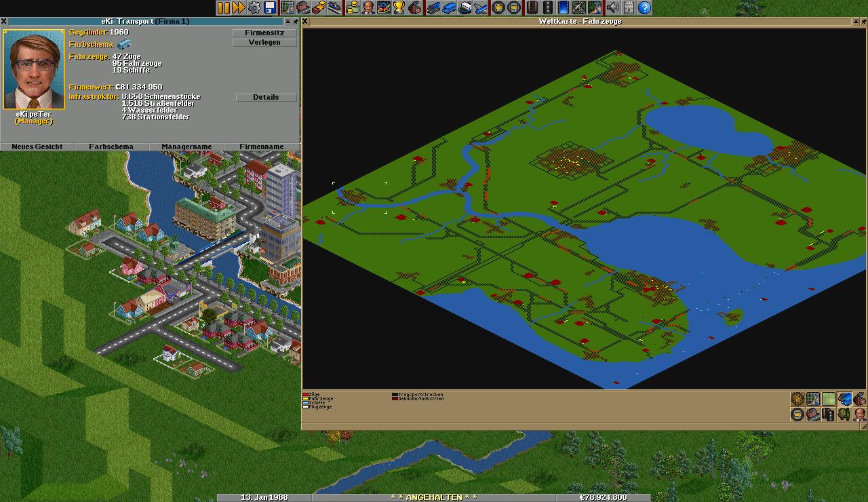Click the ship list toolbar icon
The image size is (868, 502).
click(x=465, y=8)
